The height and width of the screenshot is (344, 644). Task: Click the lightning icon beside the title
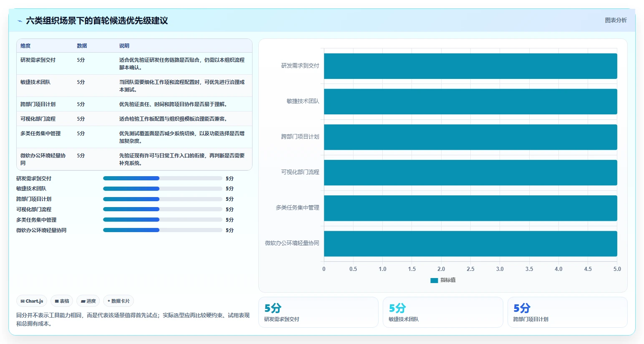[x=20, y=21]
